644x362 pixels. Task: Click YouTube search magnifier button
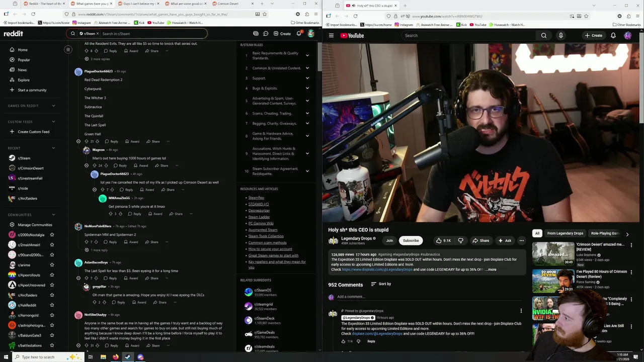pos(543,35)
